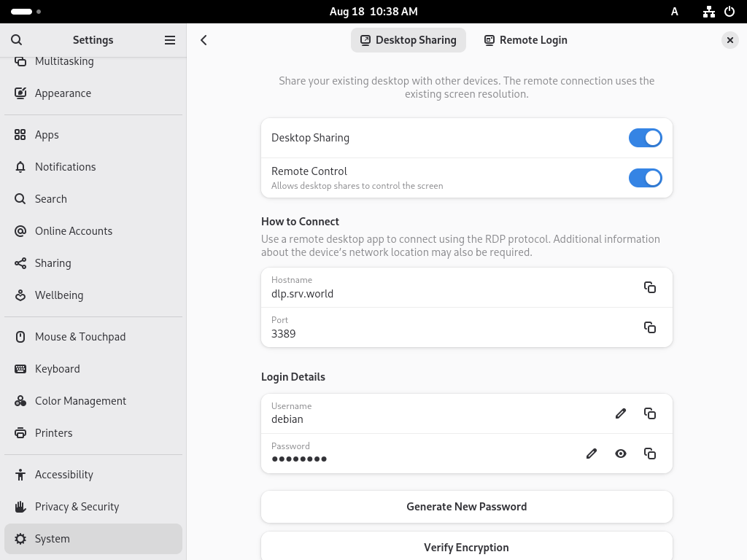Click Verify Encryption
The image size is (747, 560).
tap(466, 547)
